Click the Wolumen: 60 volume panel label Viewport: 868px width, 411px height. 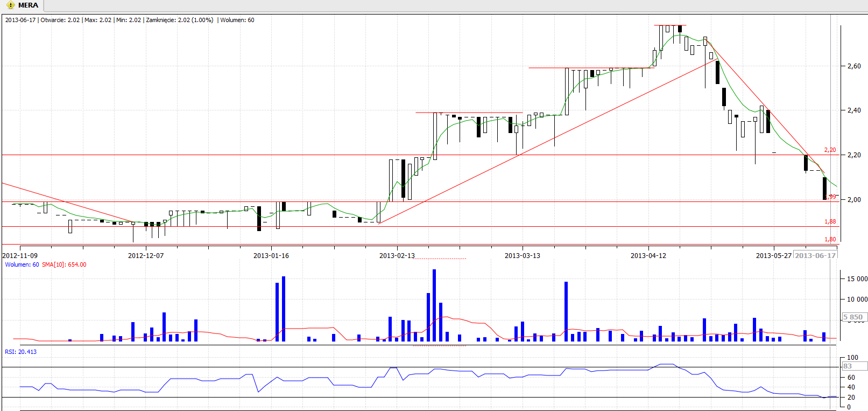click(22, 264)
